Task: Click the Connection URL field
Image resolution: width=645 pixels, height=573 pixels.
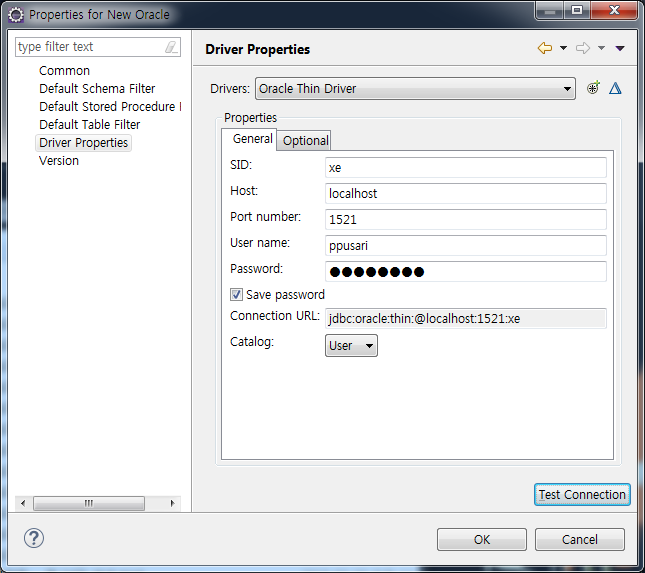Action: (465, 318)
